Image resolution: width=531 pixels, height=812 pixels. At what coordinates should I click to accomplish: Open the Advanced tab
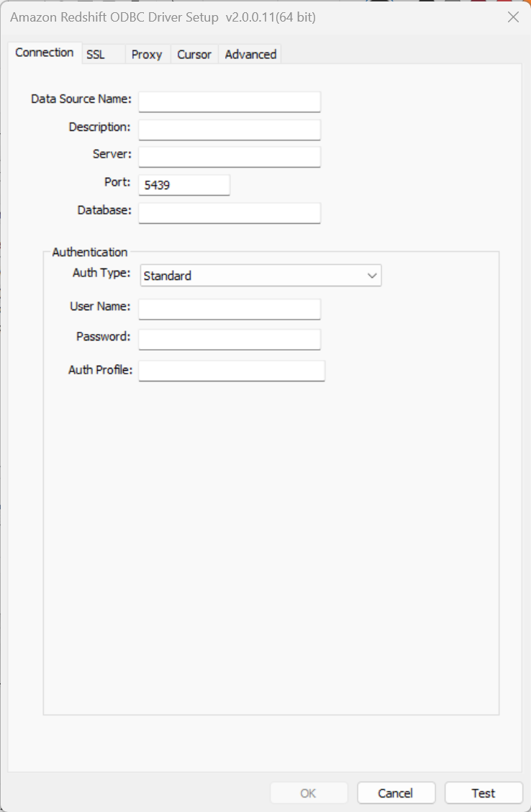click(x=249, y=54)
